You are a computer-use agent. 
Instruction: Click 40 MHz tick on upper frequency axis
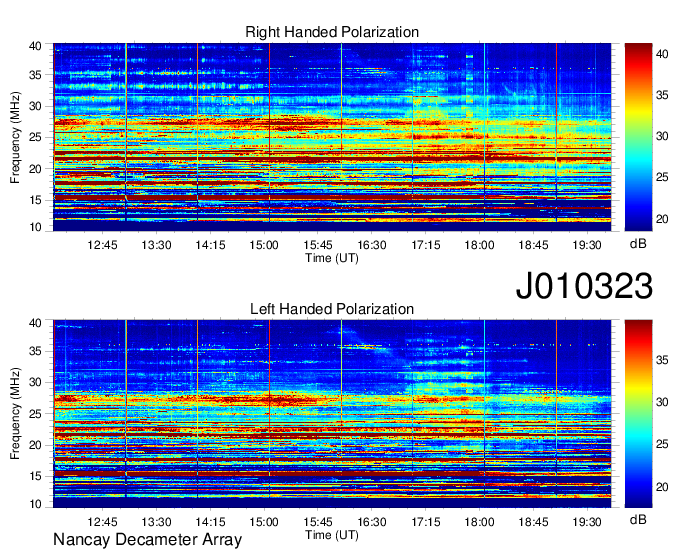pyautogui.click(x=35, y=46)
